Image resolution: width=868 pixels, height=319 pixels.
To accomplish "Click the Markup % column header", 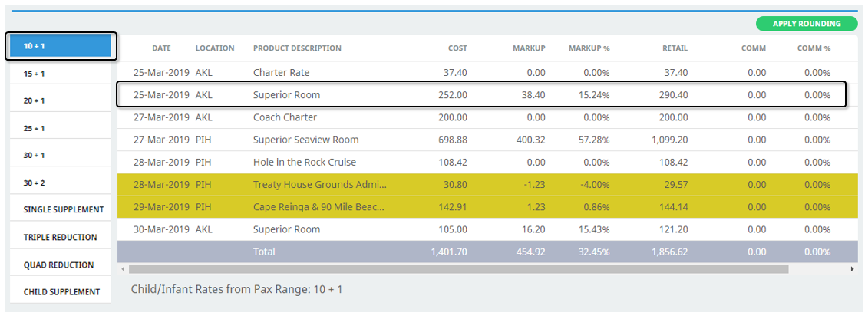I will (x=589, y=48).
